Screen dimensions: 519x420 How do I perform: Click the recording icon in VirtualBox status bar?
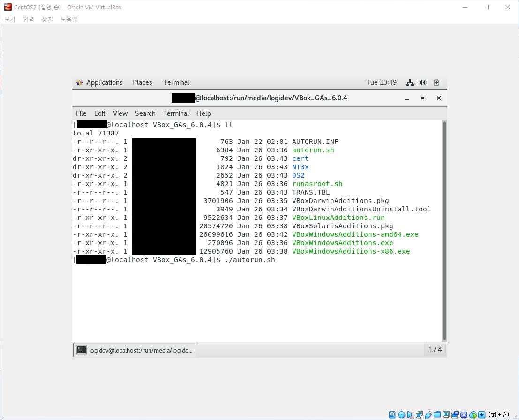455,414
